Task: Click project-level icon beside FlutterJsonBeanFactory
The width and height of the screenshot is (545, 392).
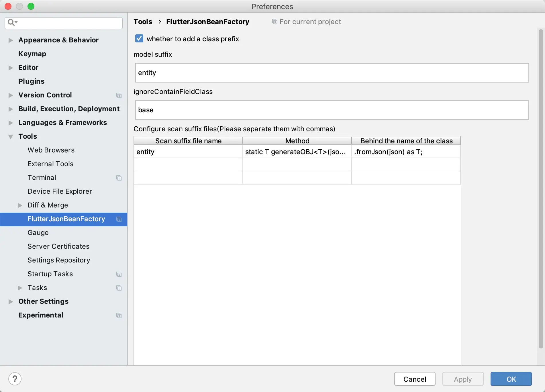Action: click(x=119, y=219)
